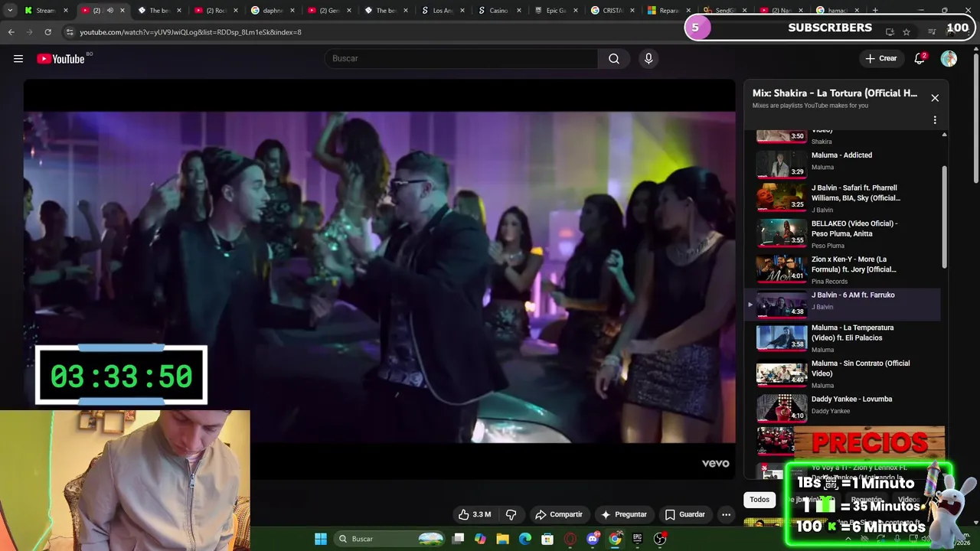Open File Explorer from the taskbar
This screenshot has height=551, width=980.
click(502, 539)
